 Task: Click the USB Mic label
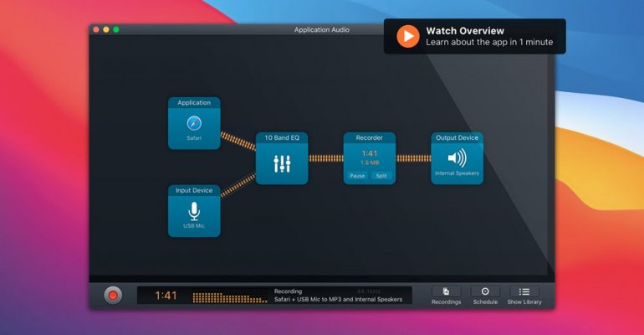point(194,225)
